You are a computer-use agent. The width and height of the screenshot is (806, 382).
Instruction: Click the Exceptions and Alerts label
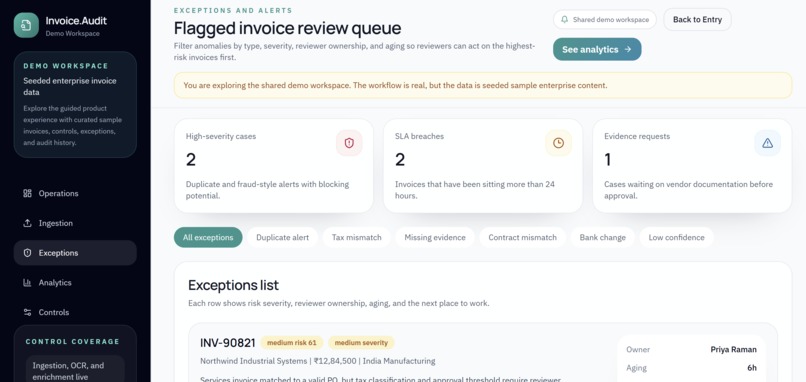[233, 10]
